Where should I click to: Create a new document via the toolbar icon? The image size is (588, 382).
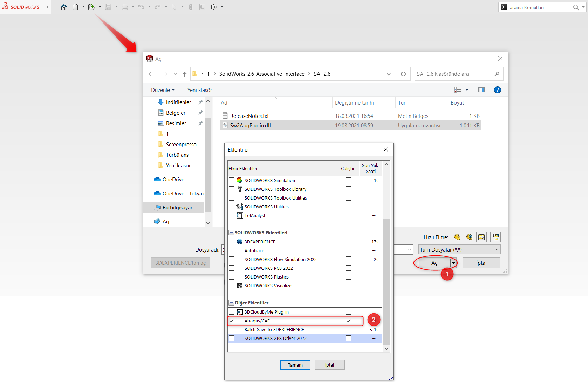(75, 7)
